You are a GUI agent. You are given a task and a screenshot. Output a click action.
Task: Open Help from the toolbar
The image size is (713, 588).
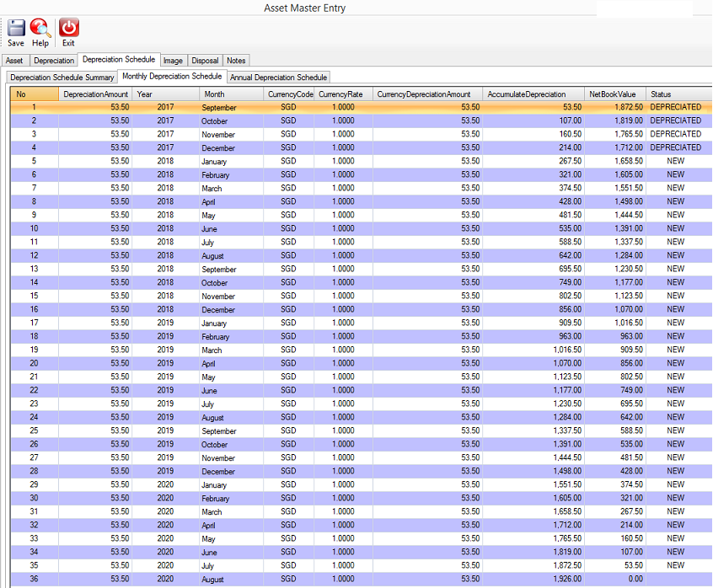tap(40, 32)
